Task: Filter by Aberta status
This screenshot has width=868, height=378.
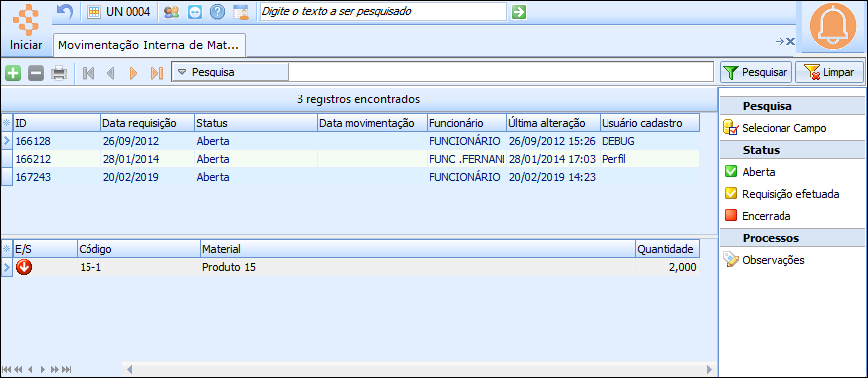Action: point(750,172)
